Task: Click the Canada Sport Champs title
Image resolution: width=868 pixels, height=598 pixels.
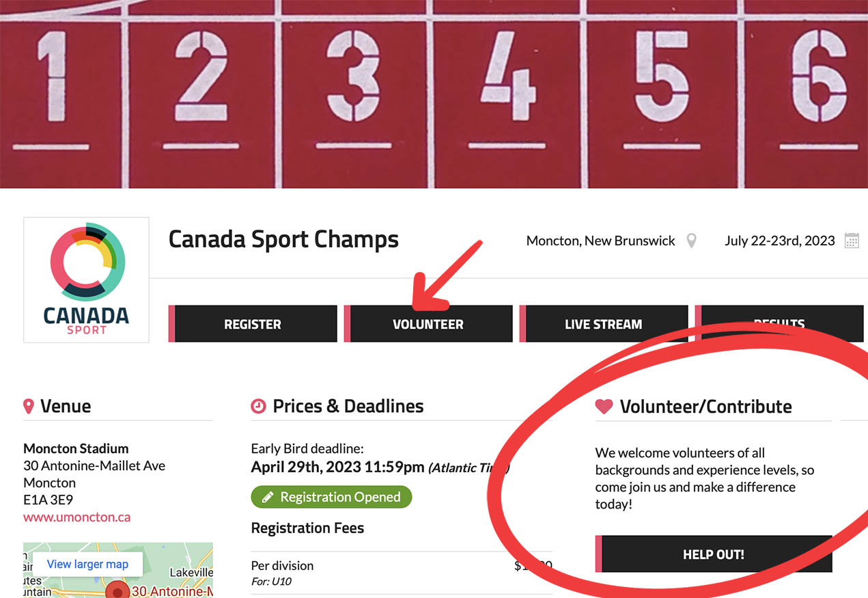Action: click(x=283, y=239)
